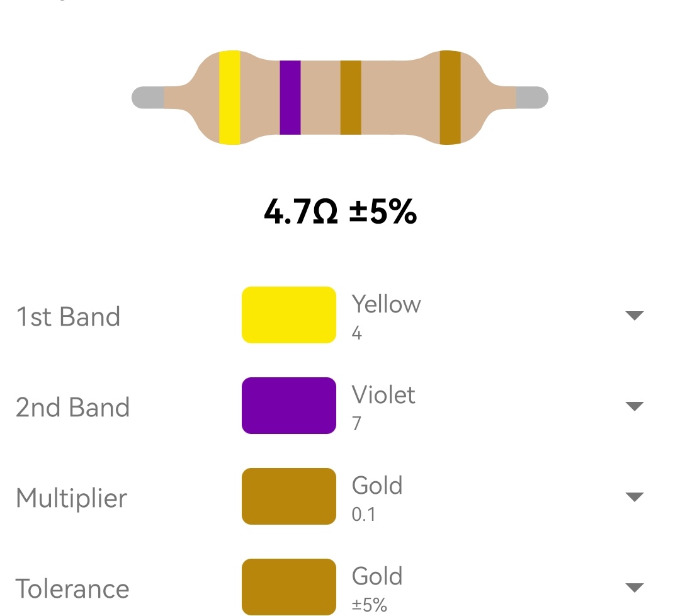Expand the Multiplier dropdown arrow
Image resolution: width=680 pixels, height=616 pixels.
pyautogui.click(x=635, y=497)
